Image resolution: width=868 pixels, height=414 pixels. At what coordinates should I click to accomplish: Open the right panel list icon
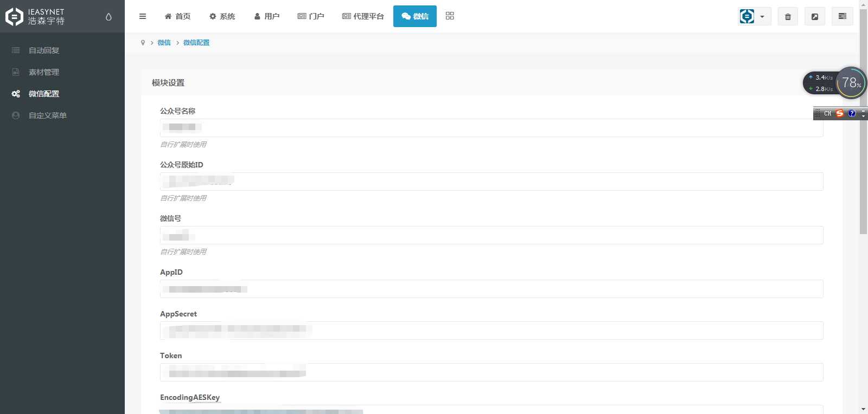(x=843, y=17)
